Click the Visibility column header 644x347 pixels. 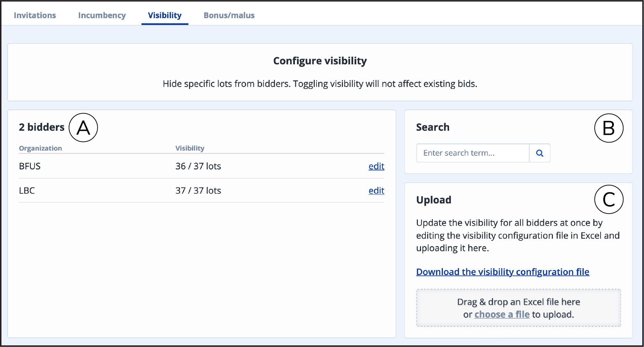(190, 148)
